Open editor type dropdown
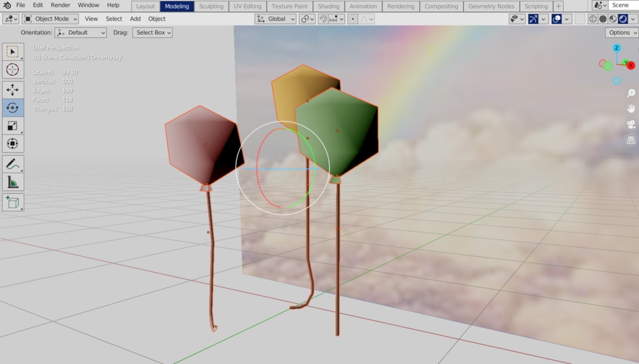This screenshot has width=639, height=364. pos(11,19)
